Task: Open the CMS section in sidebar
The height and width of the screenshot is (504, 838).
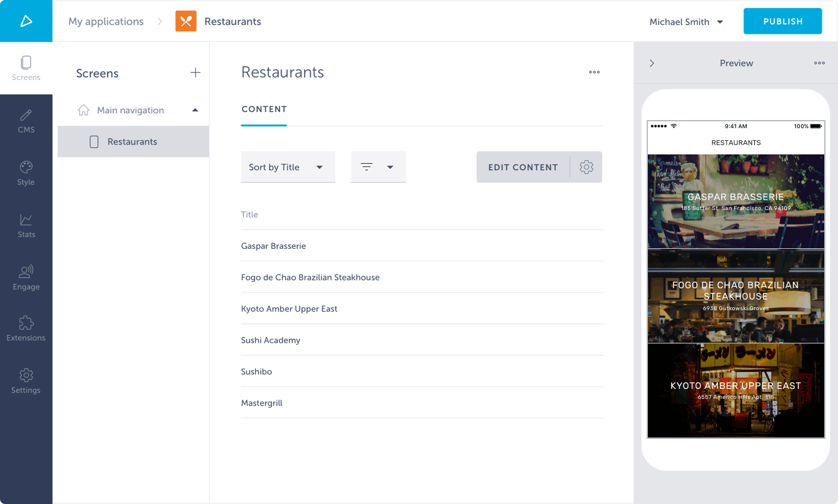Action: [26, 121]
